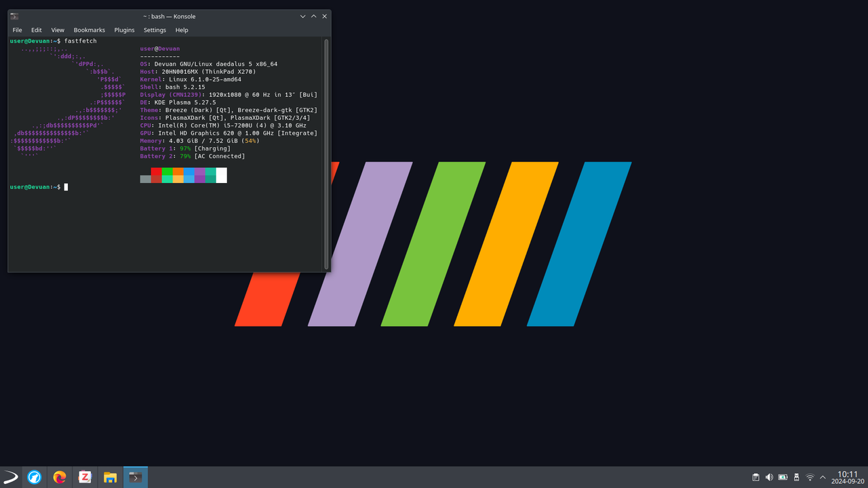
Task: Click the 'Memory: 4.03 GiB / 7.52 GiB' line
Action: coord(200,141)
